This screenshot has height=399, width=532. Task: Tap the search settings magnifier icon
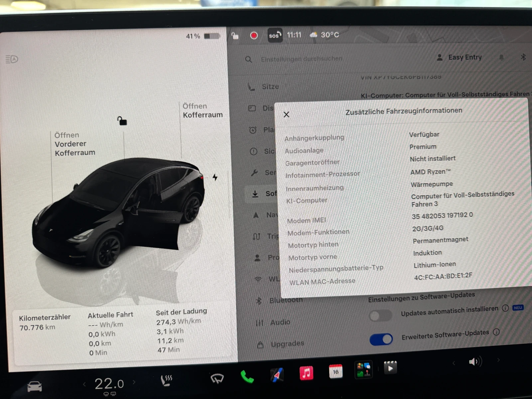click(x=248, y=60)
